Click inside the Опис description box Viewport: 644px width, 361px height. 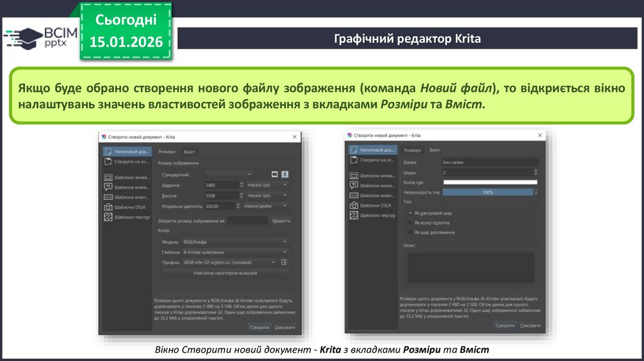click(x=471, y=268)
